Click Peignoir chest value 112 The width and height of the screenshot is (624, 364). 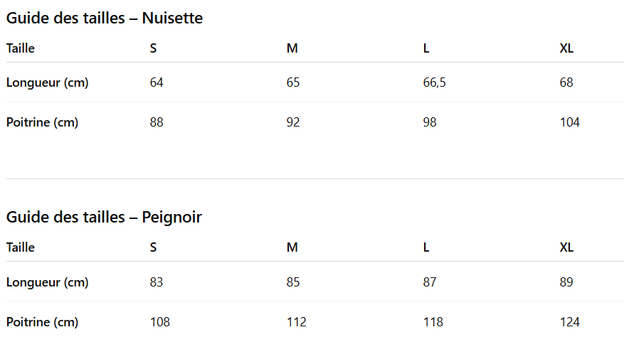pos(297,322)
